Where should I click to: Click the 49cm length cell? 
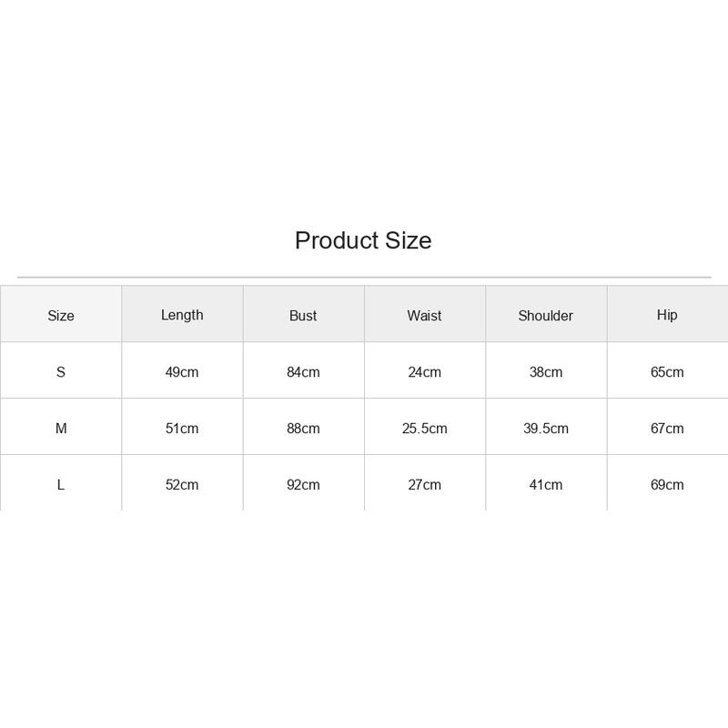tap(182, 372)
